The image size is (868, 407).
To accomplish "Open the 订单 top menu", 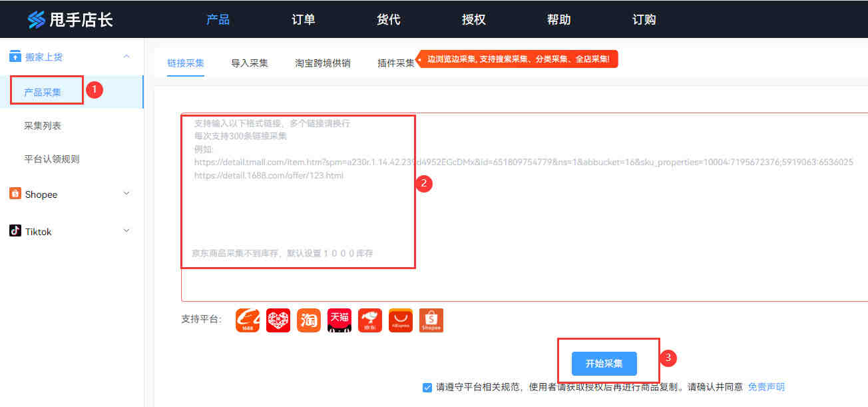I will coord(303,19).
